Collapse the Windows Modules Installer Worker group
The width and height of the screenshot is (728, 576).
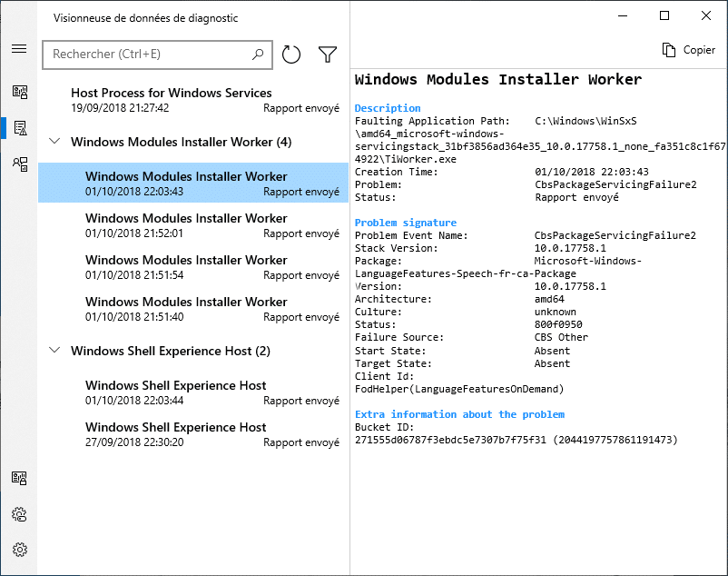coord(54,142)
